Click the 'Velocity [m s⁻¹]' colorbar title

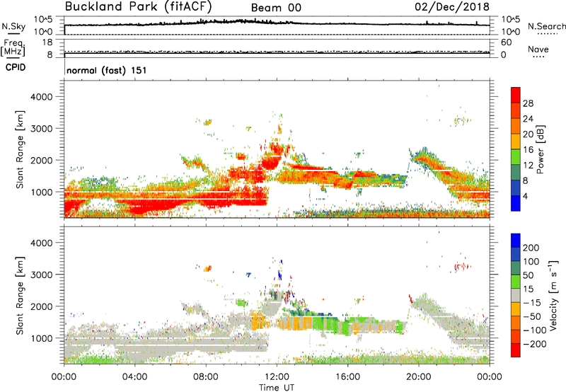[554, 295]
